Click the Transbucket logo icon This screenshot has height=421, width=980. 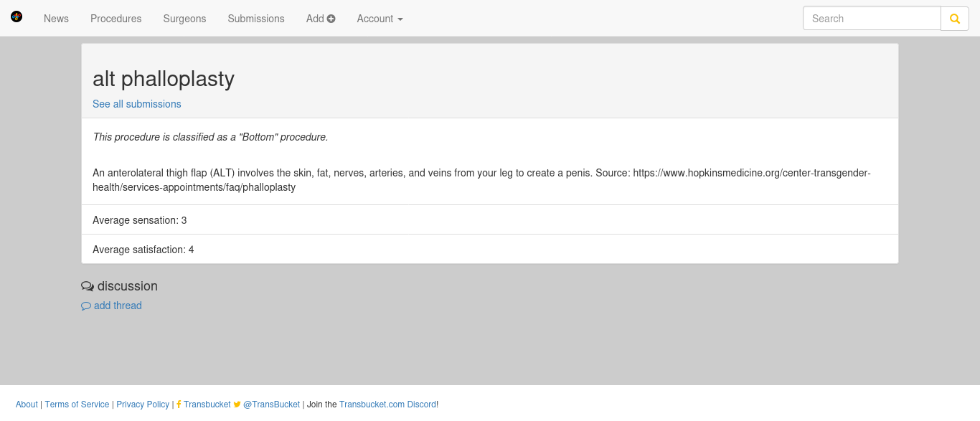[17, 16]
